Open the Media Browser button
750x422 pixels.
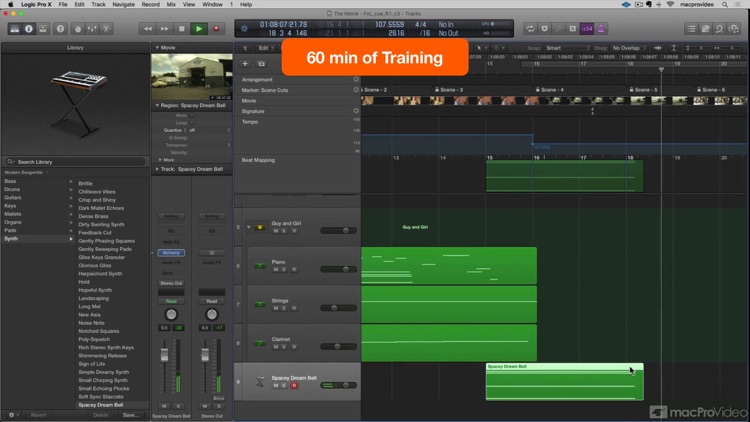734,29
